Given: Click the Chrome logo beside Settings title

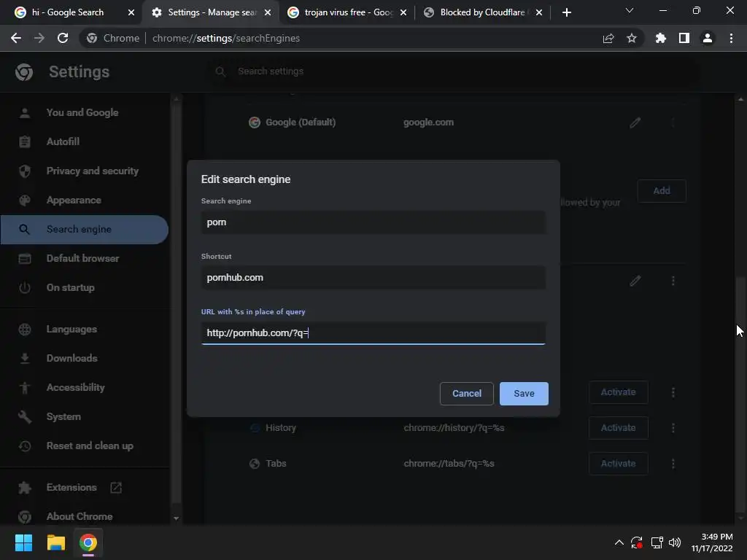Looking at the screenshot, I should pos(24,72).
